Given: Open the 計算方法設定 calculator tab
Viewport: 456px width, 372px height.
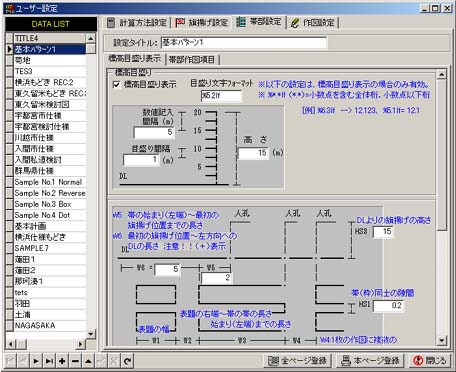Looking at the screenshot, I should click(x=137, y=23).
